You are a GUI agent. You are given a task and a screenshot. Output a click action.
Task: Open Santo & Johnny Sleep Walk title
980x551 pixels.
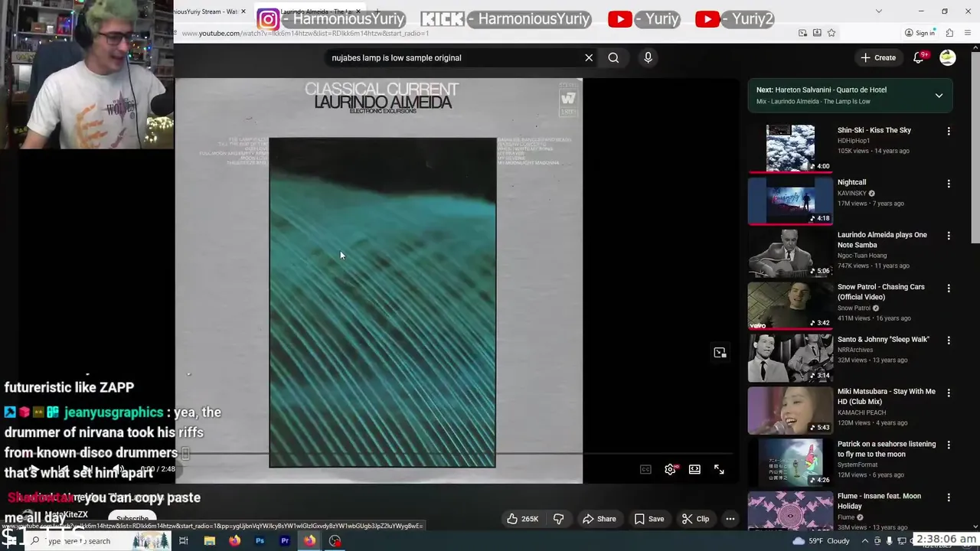pos(884,339)
